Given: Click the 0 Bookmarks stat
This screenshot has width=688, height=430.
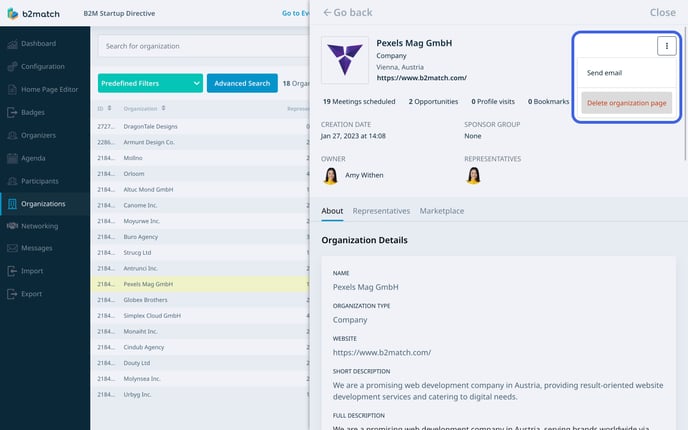Looking at the screenshot, I should click(548, 102).
